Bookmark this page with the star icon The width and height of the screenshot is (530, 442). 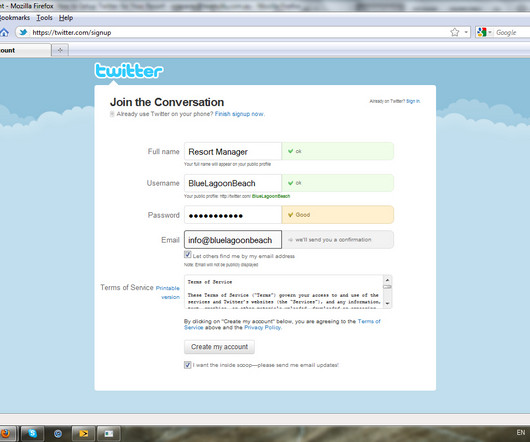455,32
